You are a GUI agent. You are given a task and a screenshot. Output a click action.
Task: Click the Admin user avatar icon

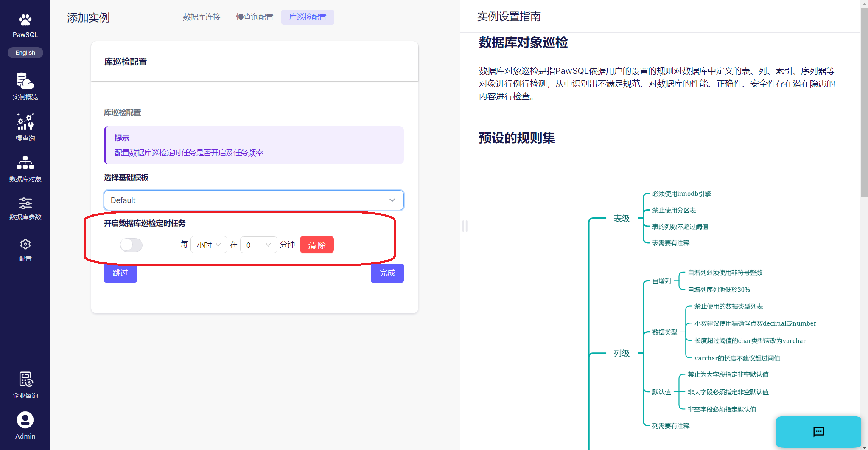[x=25, y=420]
